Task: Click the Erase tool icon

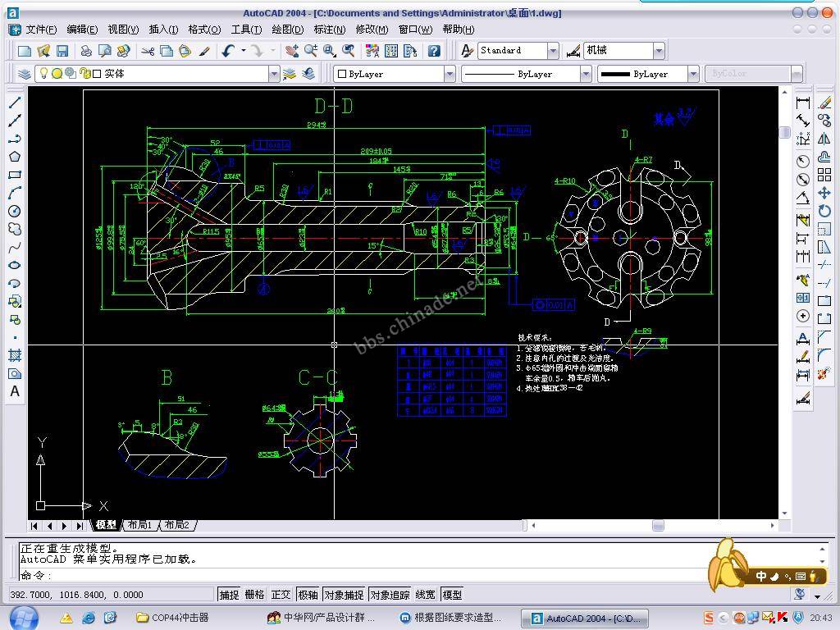Action: point(825,103)
